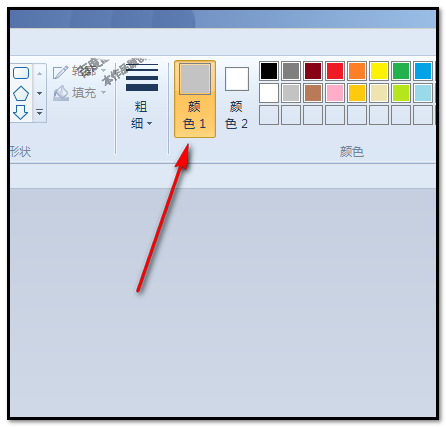Open the thickness (粗细) dropdown arrow
446x427 pixels.
click(x=150, y=124)
